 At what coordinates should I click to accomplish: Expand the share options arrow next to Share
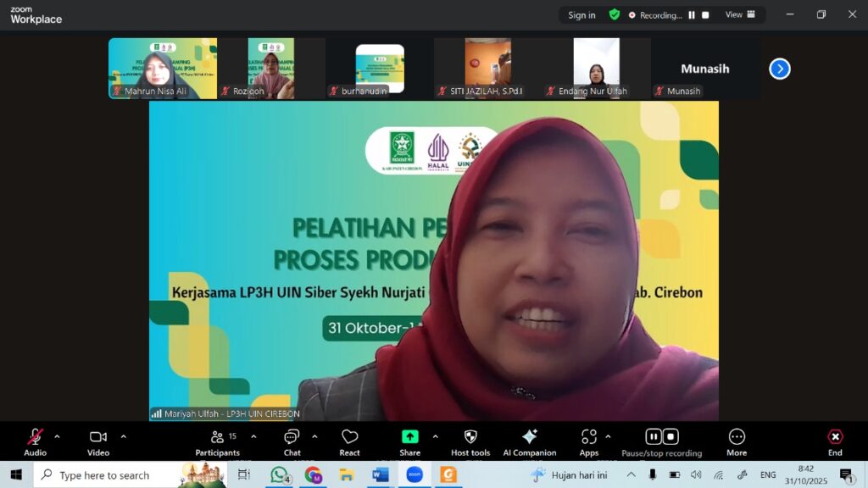tap(435, 436)
